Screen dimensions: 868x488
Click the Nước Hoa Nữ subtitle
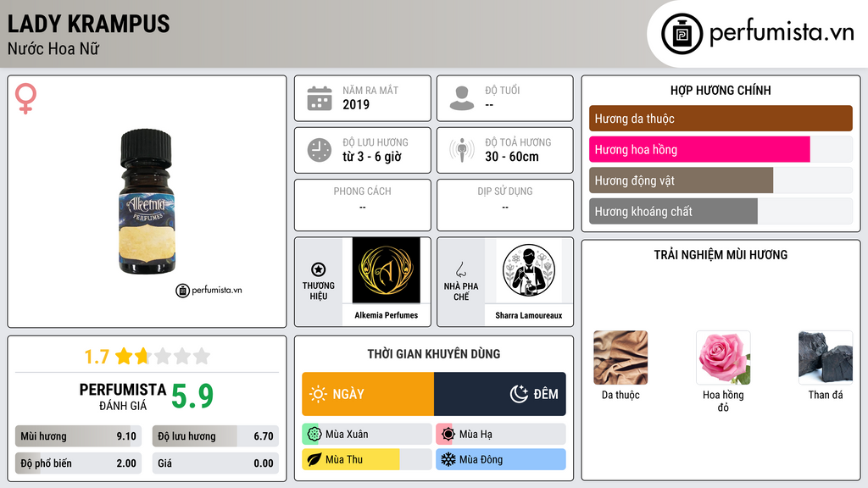click(53, 48)
